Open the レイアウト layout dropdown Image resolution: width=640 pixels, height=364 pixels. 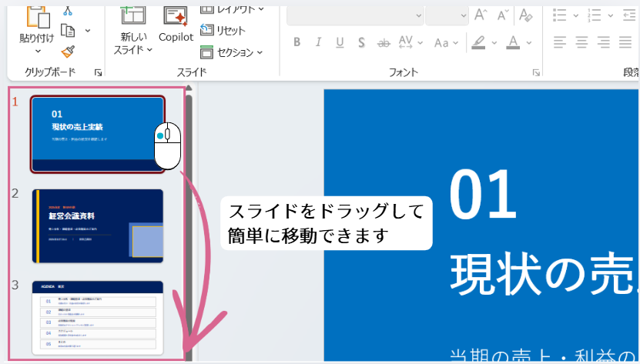(232, 9)
